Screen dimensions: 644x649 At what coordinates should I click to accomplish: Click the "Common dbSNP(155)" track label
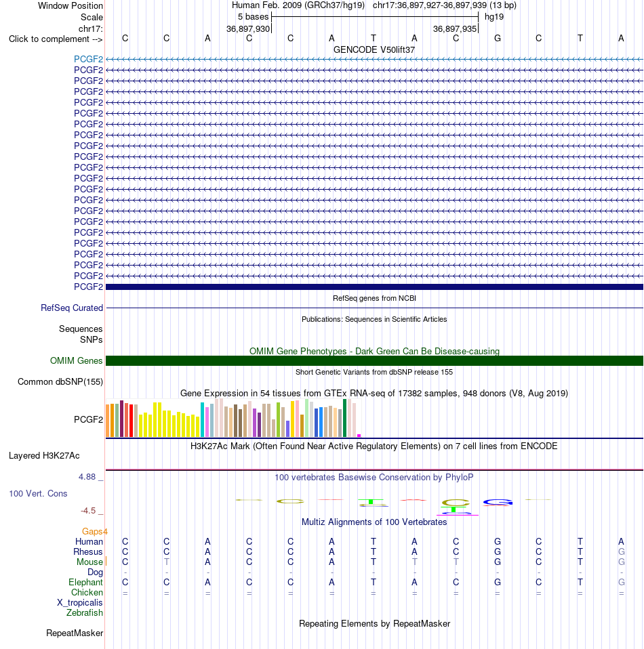[x=60, y=381]
